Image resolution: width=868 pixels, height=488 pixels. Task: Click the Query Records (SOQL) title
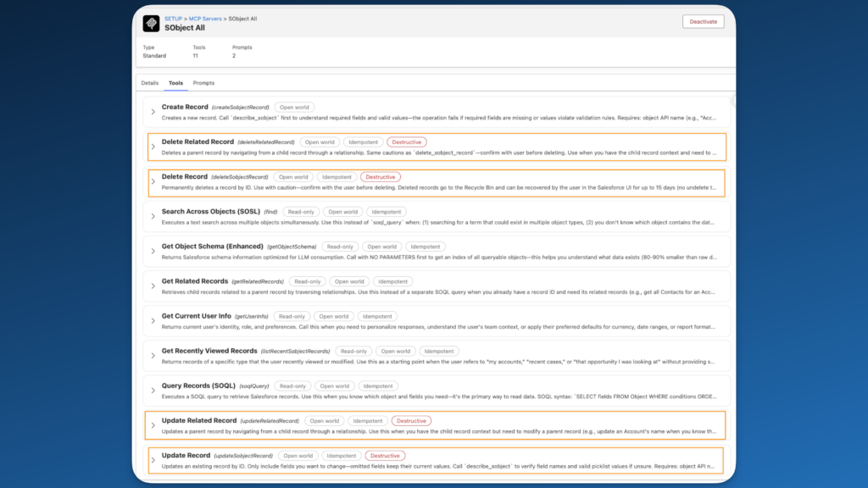(198, 385)
